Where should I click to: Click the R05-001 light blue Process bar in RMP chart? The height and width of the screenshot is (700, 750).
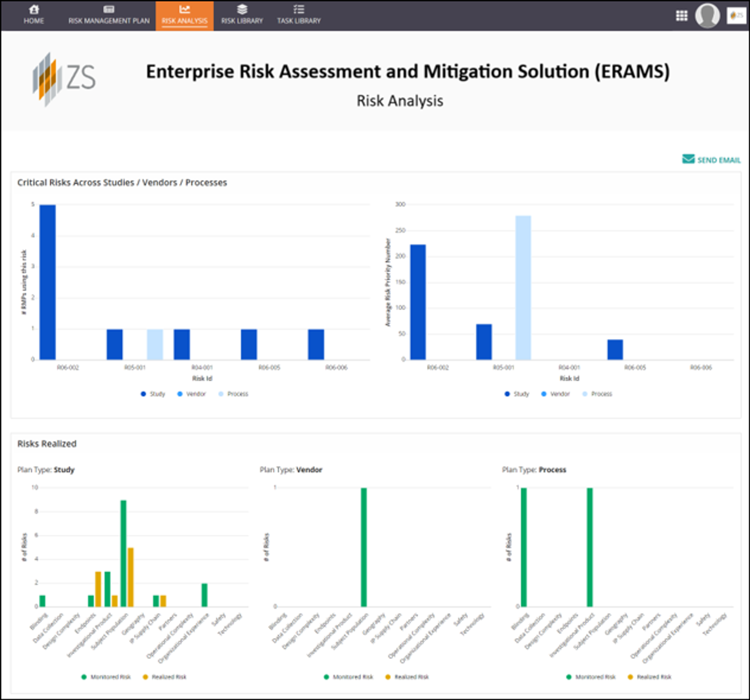155,344
